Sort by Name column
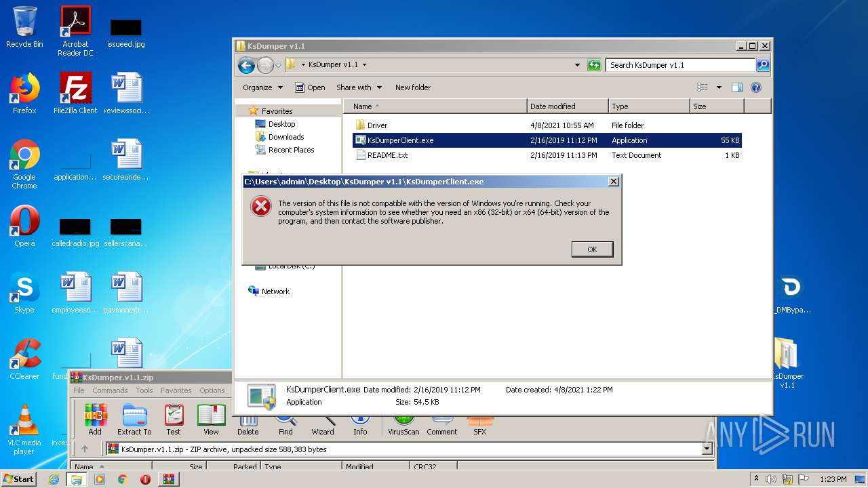 tap(435, 106)
